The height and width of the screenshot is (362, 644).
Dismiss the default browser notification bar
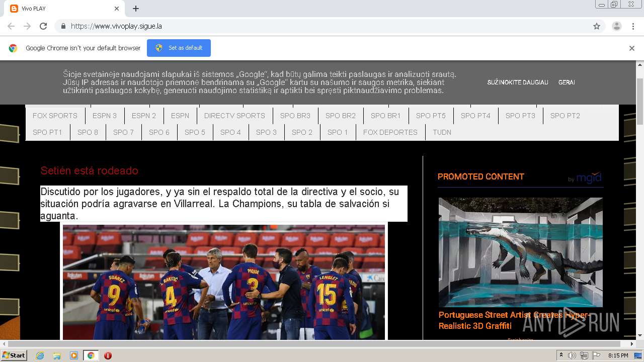[x=631, y=48]
